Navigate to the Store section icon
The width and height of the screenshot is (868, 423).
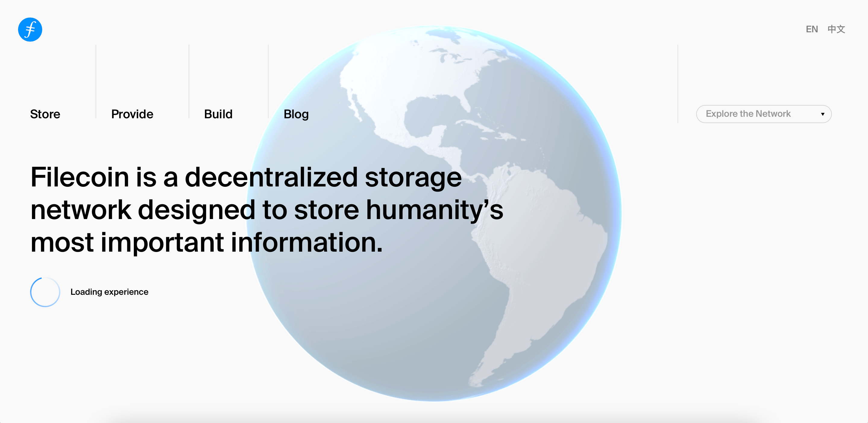click(x=46, y=114)
